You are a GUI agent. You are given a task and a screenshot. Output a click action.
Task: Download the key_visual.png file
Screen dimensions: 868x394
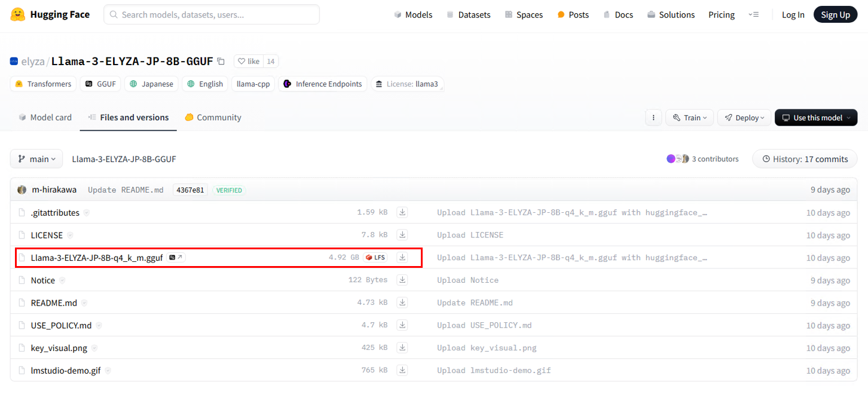[402, 347]
